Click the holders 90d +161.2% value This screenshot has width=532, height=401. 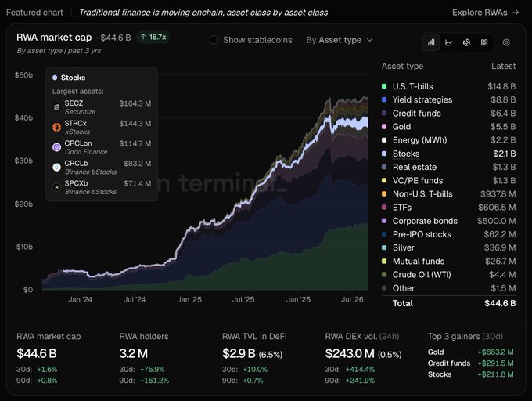(154, 381)
